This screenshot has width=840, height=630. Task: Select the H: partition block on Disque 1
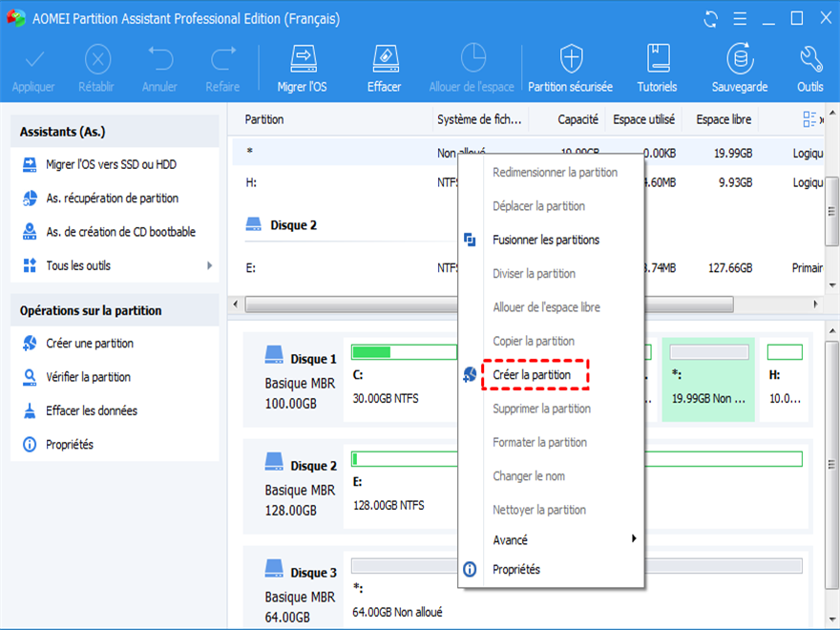click(x=785, y=379)
